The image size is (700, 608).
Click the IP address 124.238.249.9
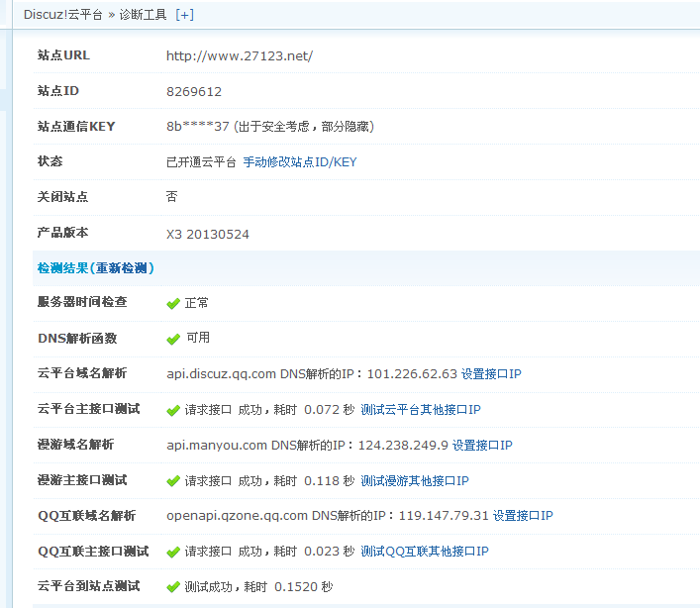tap(403, 445)
